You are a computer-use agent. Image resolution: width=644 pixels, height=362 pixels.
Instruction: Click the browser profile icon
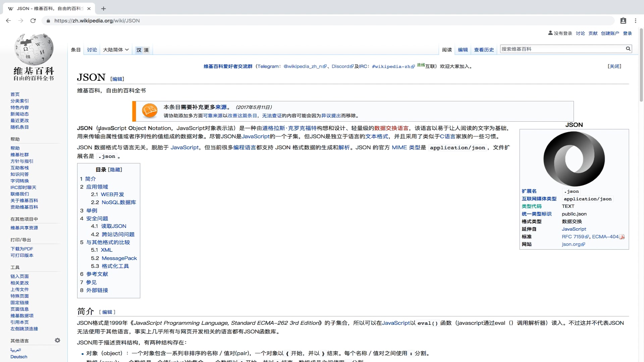point(624,21)
